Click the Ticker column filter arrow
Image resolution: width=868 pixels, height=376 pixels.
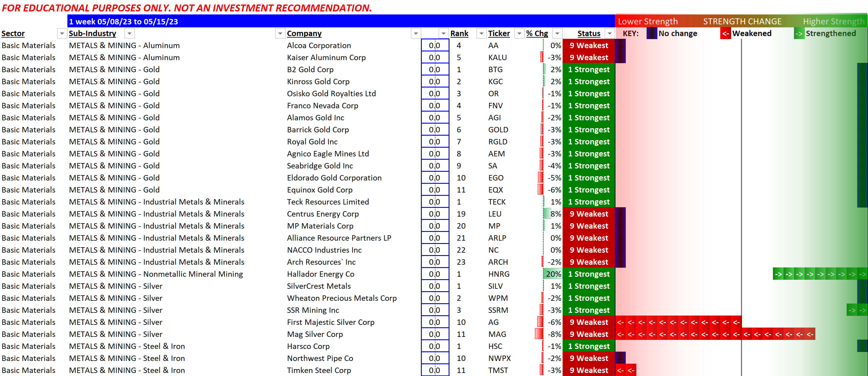pos(519,33)
